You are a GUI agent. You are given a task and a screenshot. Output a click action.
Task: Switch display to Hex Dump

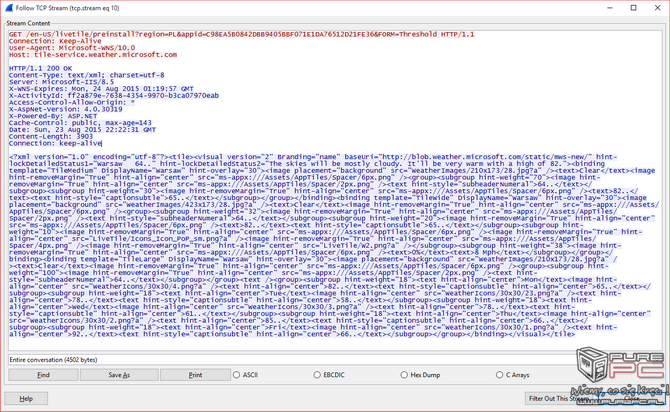tap(404, 375)
